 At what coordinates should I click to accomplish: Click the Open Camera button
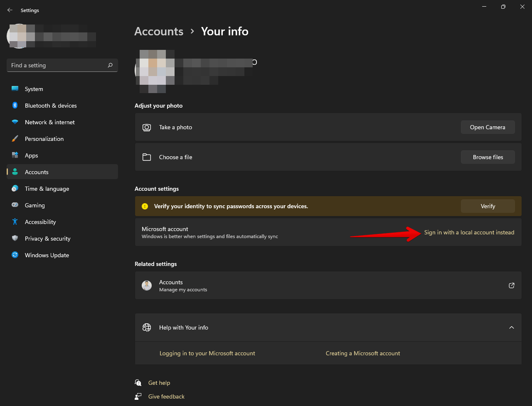click(x=488, y=127)
